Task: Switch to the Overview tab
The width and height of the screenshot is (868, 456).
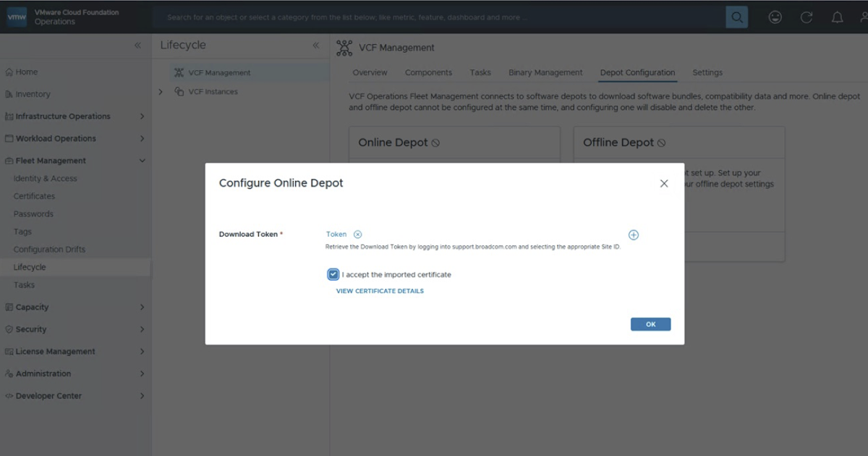Action: [370, 72]
